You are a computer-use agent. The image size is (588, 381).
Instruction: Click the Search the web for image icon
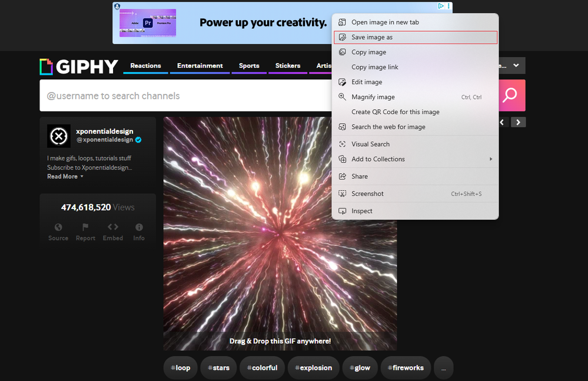343,127
